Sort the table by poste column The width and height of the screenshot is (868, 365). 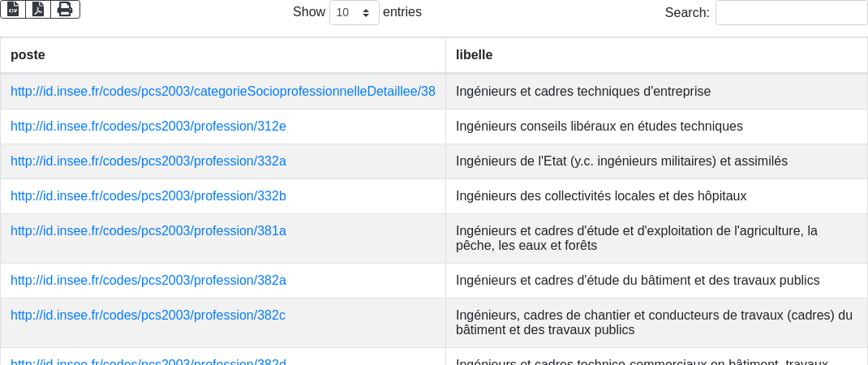tap(223, 55)
